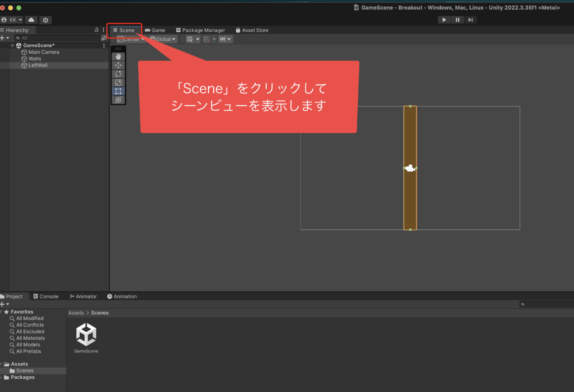Open the Unity Version Control icon
This screenshot has height=392, width=574.
pyautogui.click(x=46, y=20)
